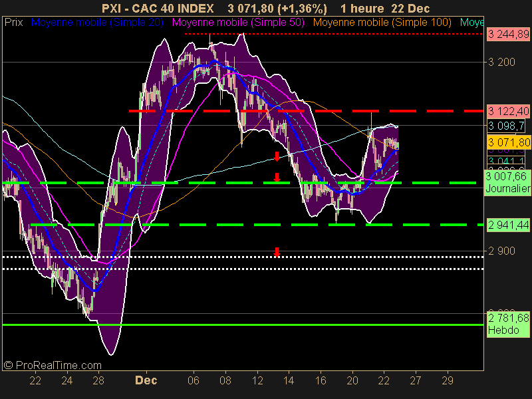Click the 3 200 axis value
The image size is (532, 399).
click(501, 62)
